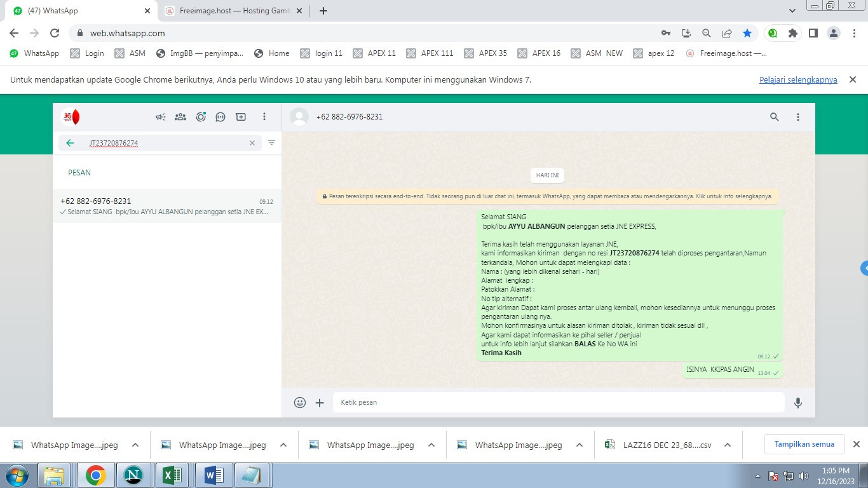Open APEX 35 bookmark

485,53
